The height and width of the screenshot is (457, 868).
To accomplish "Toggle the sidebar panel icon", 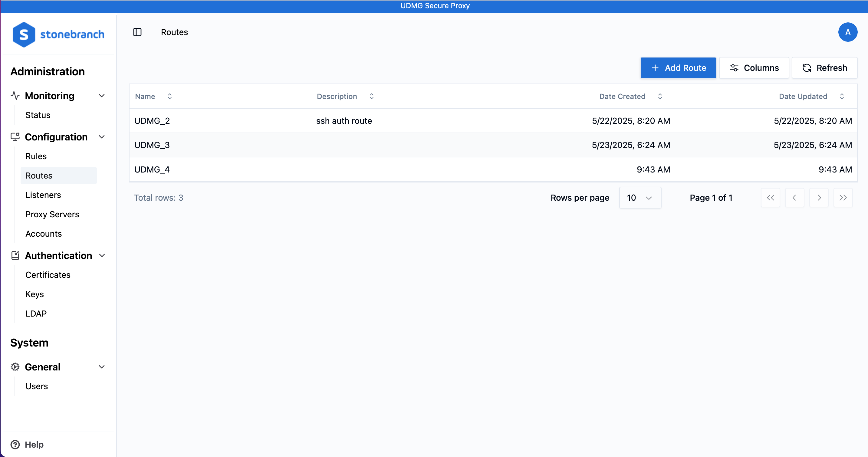I will click(137, 32).
